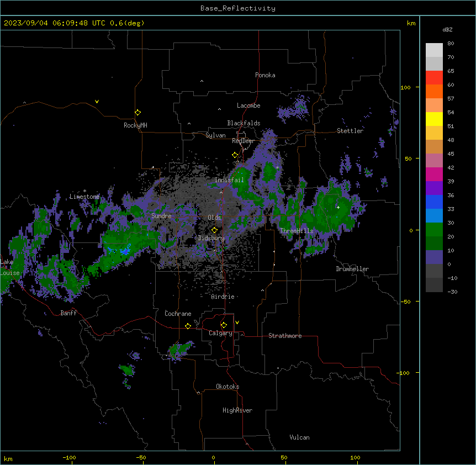This screenshot has height=465, width=476.
Task: Click the Louise label at the left edge
Action: tap(10, 273)
